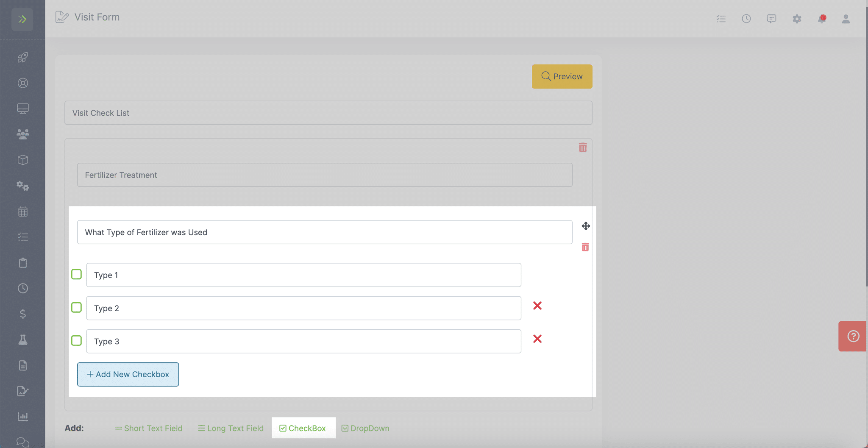
Task: Check the Type 1 checkbox
Action: click(76, 274)
